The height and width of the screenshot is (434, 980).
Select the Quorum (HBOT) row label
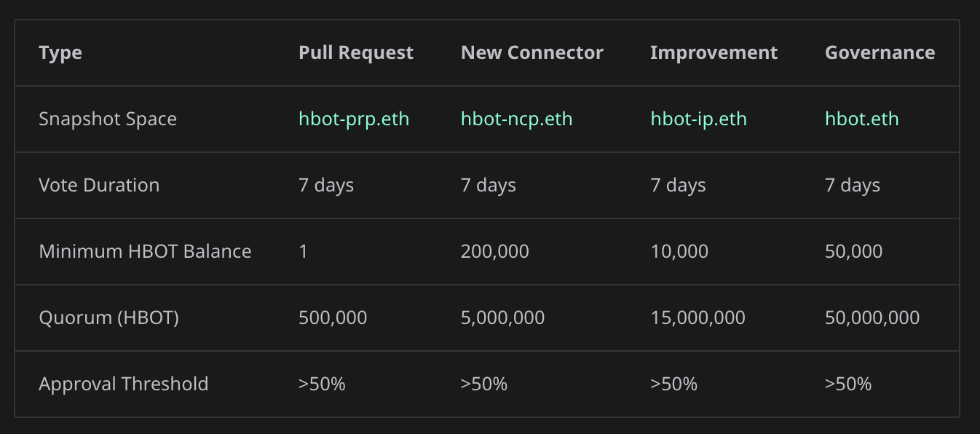108,317
